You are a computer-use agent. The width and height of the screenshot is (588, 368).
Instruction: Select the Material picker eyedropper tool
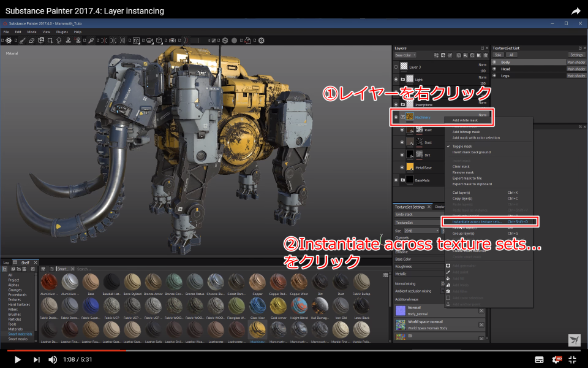(x=91, y=40)
